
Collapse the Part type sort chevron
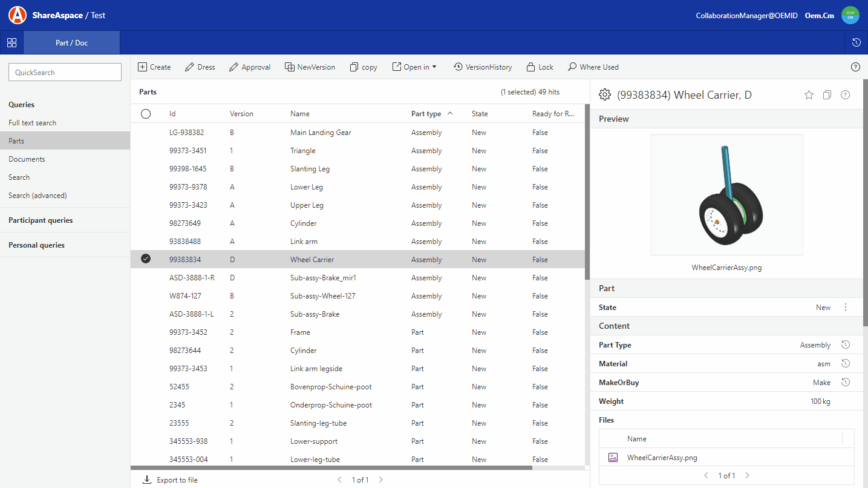pyautogui.click(x=450, y=113)
